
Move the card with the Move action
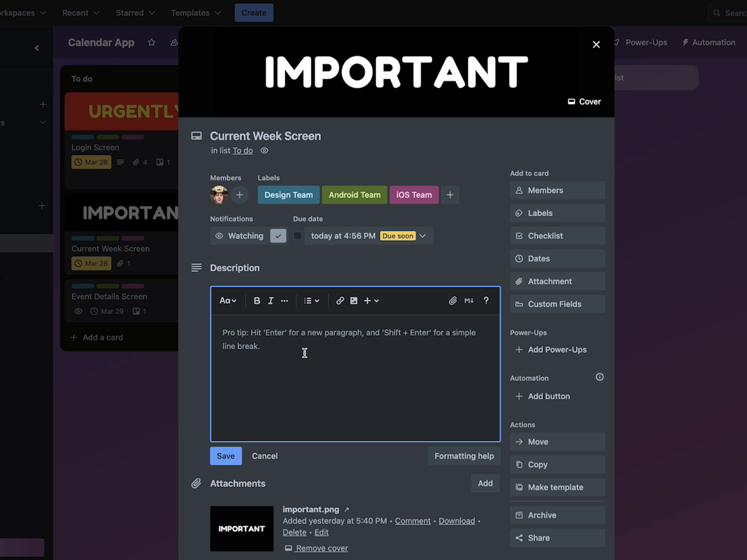(558, 442)
